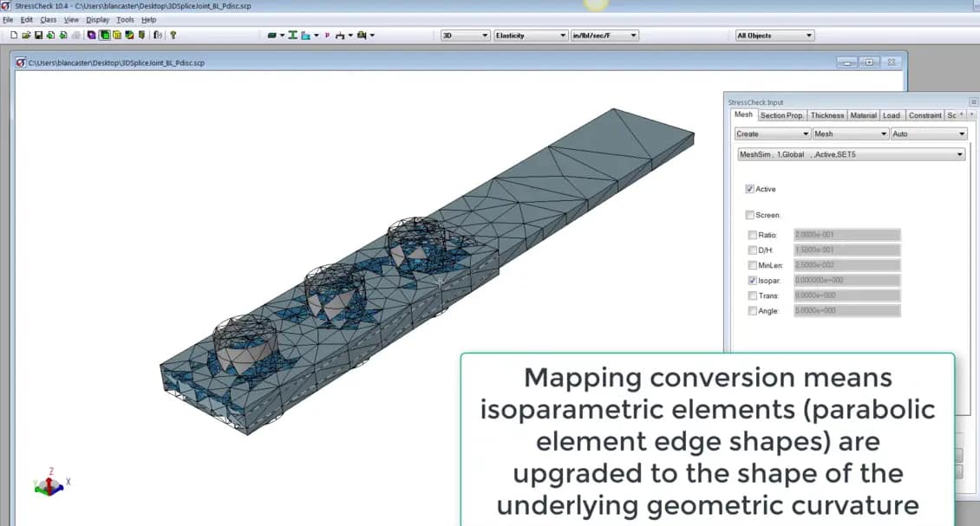Viewport: 980px width, 526px height.
Task: Open the Display menu
Action: pos(97,19)
